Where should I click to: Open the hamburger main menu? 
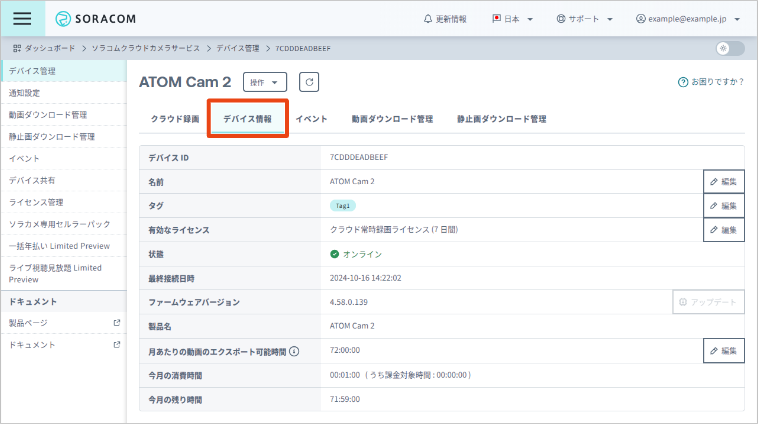[22, 18]
